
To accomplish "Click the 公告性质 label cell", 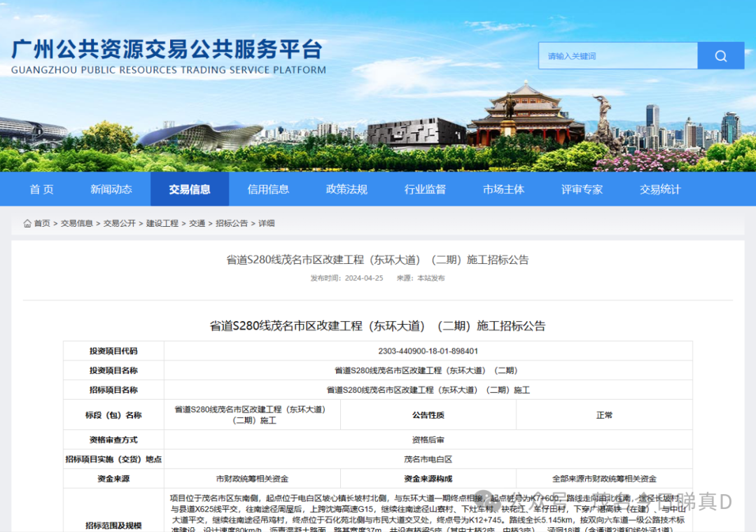I will 428,415.
